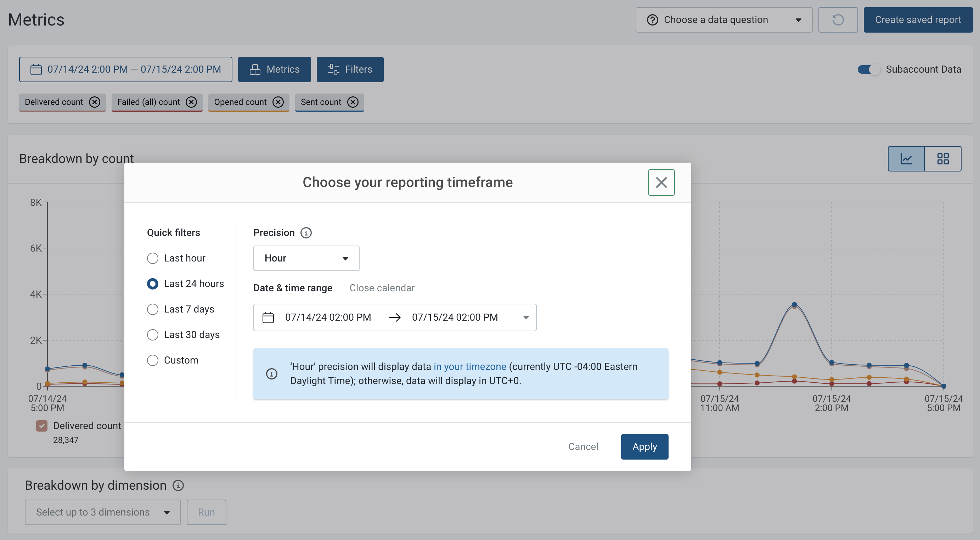Click the disabled Run button
This screenshot has width=980, height=540.
click(x=206, y=512)
